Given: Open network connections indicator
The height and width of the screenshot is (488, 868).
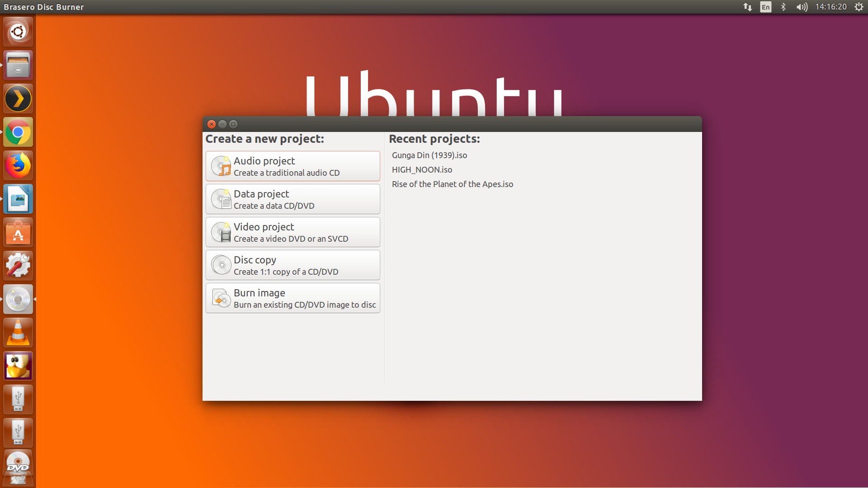Looking at the screenshot, I should pyautogui.click(x=748, y=7).
